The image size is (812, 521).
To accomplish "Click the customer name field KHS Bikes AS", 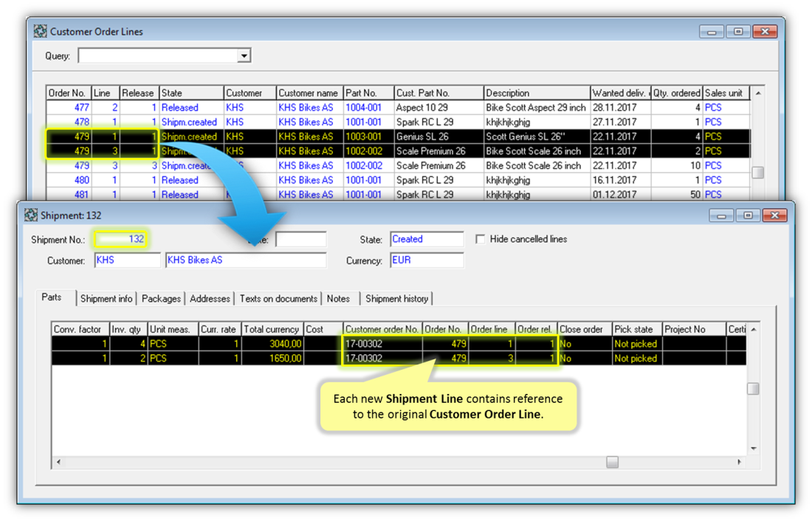I will [x=246, y=260].
